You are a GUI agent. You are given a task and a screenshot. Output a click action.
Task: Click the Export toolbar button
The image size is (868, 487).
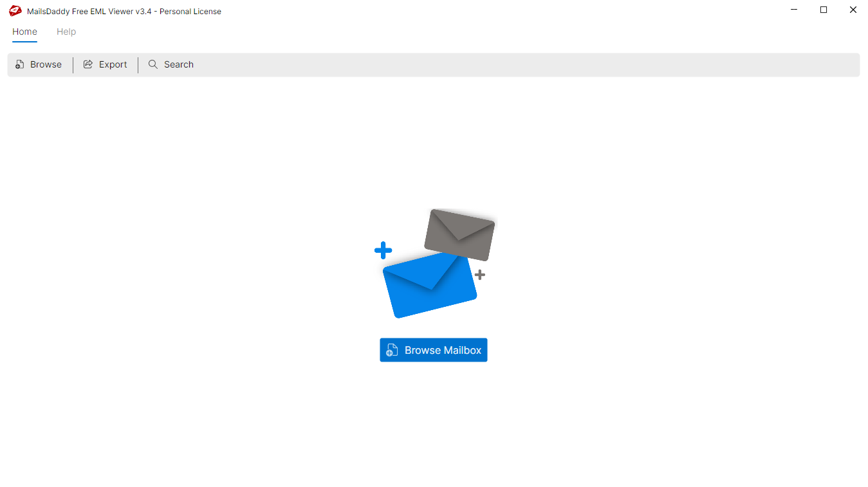pos(106,64)
